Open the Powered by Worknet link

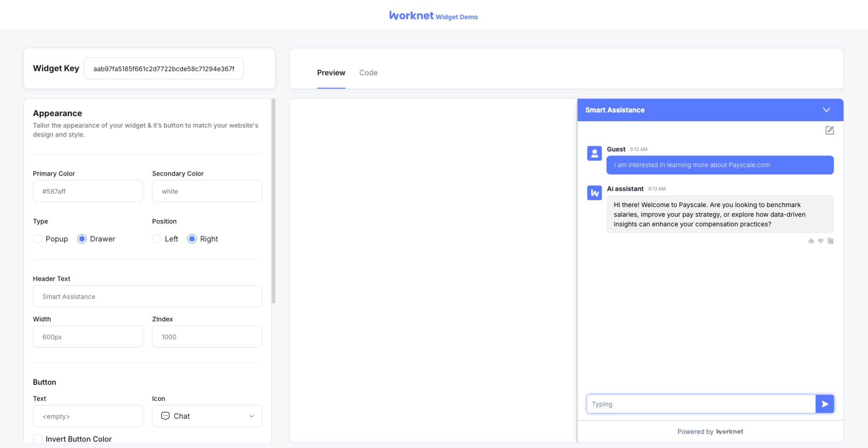click(x=710, y=432)
